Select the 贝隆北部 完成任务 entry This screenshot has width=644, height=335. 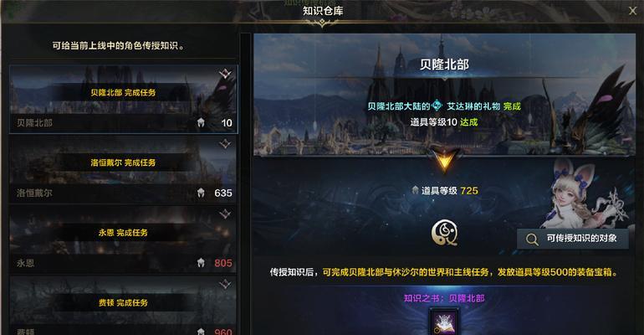pyautogui.click(x=123, y=99)
